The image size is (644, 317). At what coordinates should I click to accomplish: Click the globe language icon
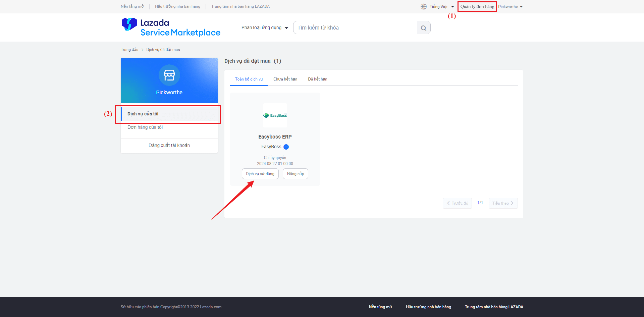424,7
